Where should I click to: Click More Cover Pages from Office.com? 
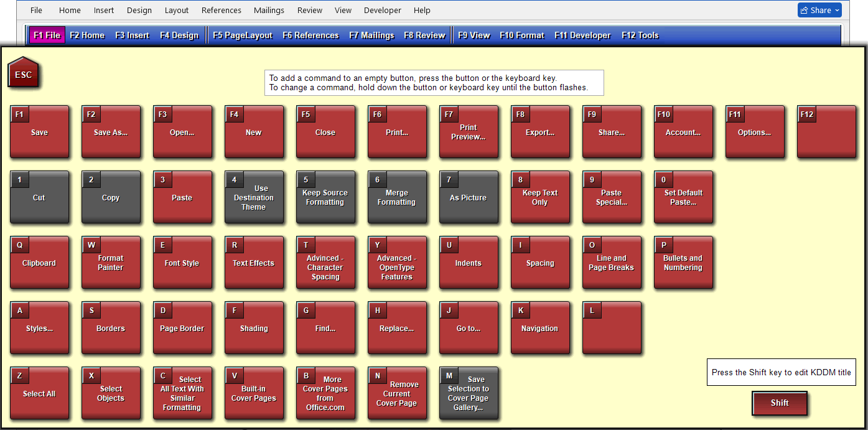pos(325,393)
